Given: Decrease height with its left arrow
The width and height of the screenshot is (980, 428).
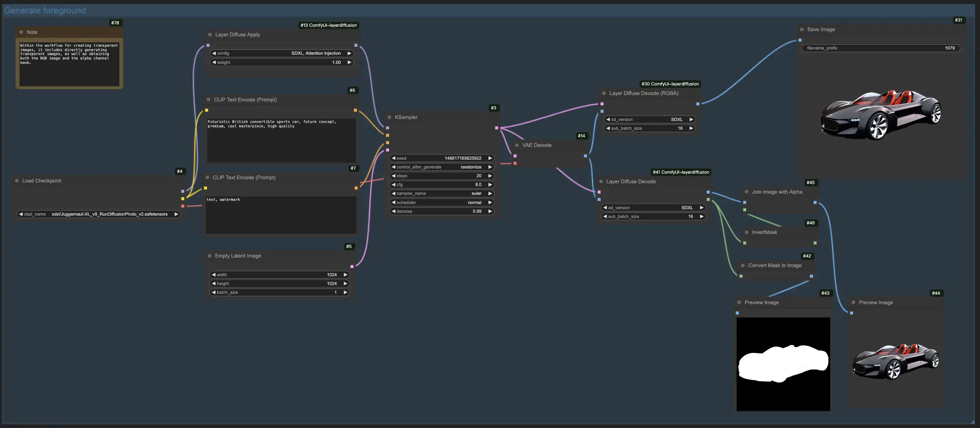Looking at the screenshot, I should pos(213,283).
